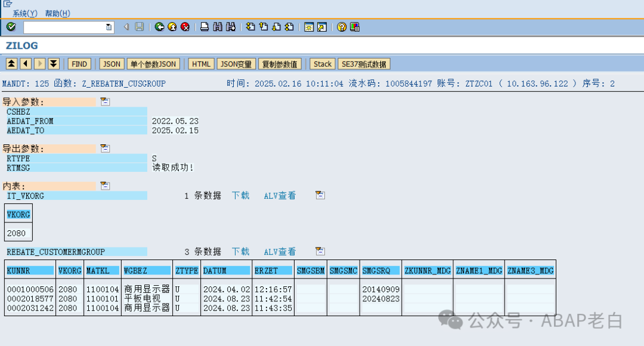The width and height of the screenshot is (644, 346).
Task: Click the yellow Exit arrow icon
Action: [172, 27]
